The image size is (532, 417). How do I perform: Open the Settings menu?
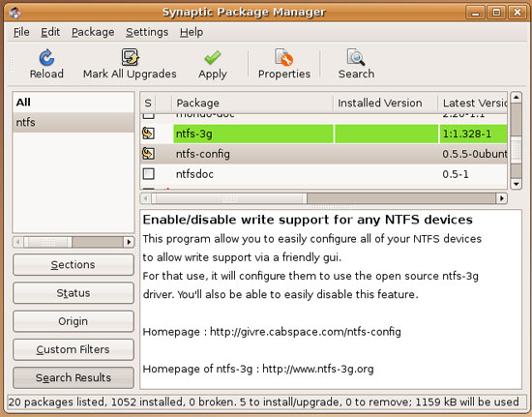tap(147, 32)
